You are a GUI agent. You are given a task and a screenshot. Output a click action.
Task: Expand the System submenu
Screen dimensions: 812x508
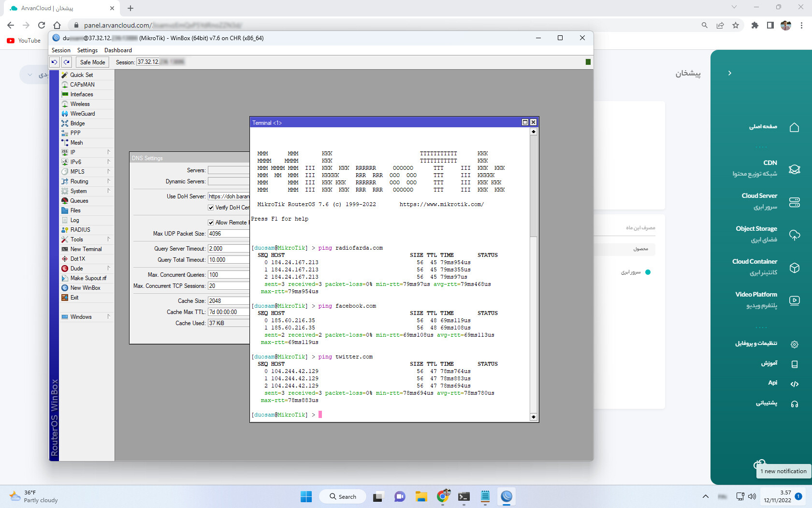(86, 191)
